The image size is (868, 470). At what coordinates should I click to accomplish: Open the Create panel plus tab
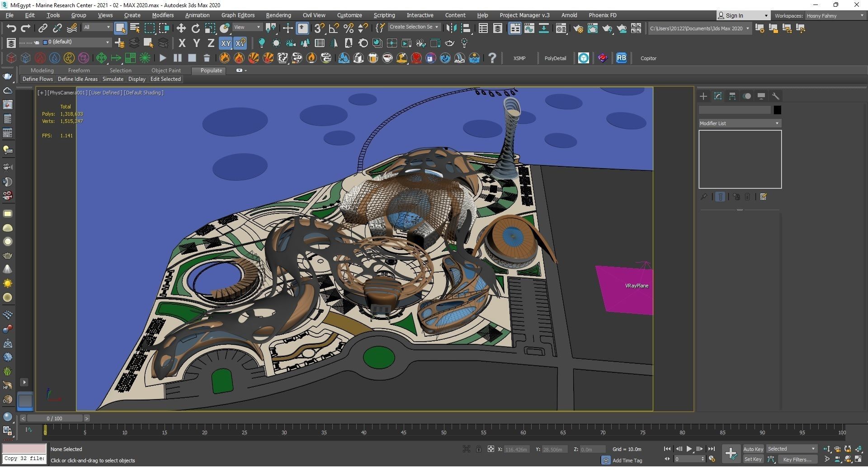point(703,96)
